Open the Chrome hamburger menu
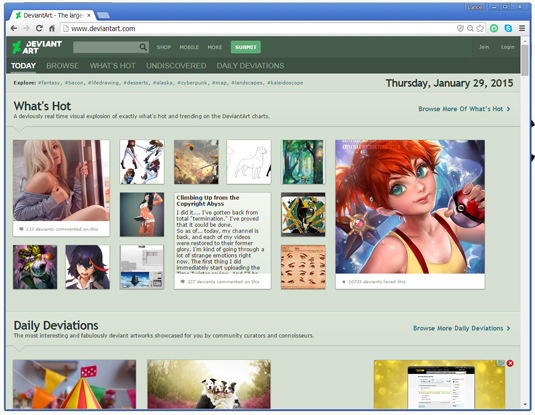 (x=522, y=28)
